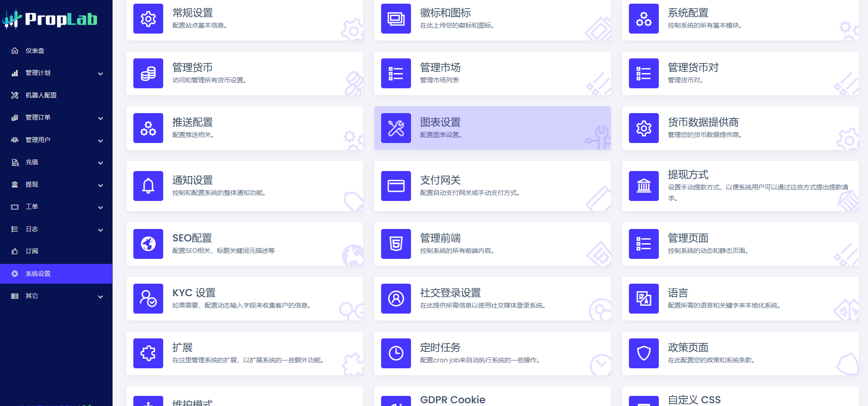Viewport: 868px width, 406px height.
Task: Click the shield icon for 政策页面
Action: [644, 354]
